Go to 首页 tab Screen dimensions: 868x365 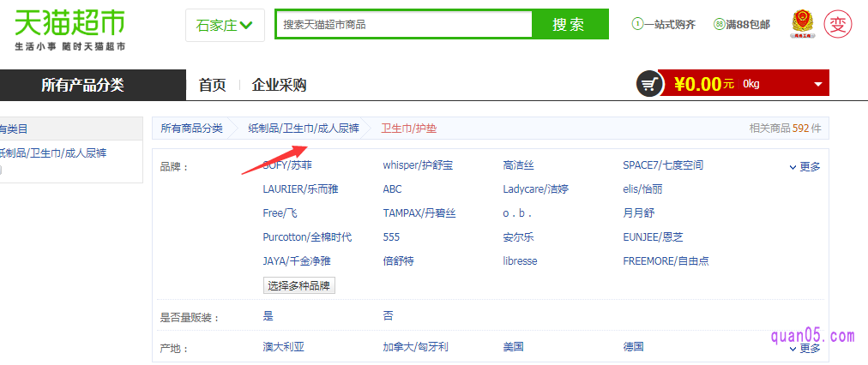[213, 85]
